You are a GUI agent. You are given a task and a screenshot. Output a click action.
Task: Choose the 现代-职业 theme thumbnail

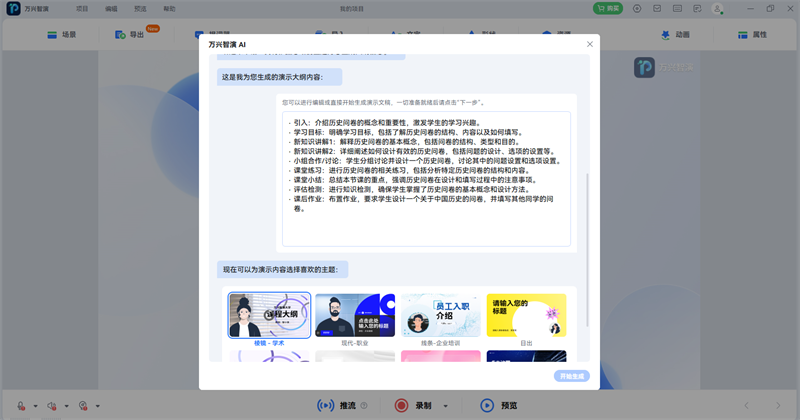[354, 316]
